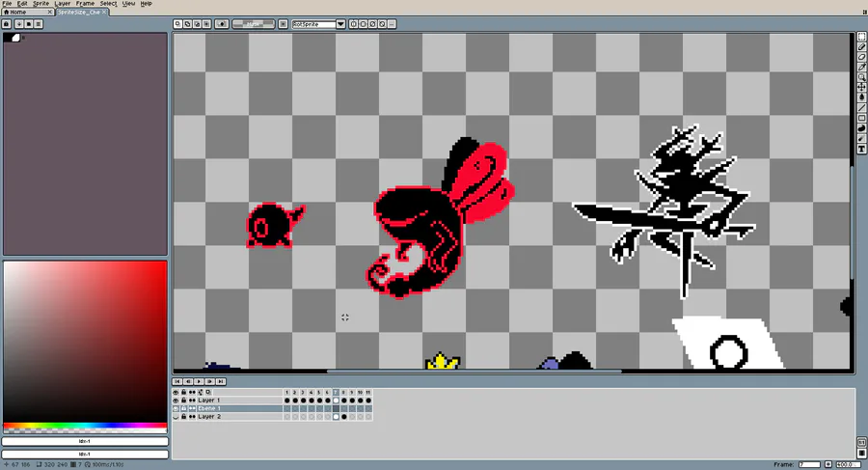
Task: Toggle all layers visibility in timeline header
Action: (176, 392)
